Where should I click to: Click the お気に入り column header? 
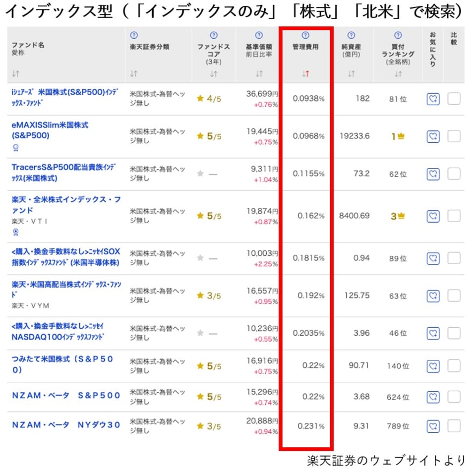433,49
